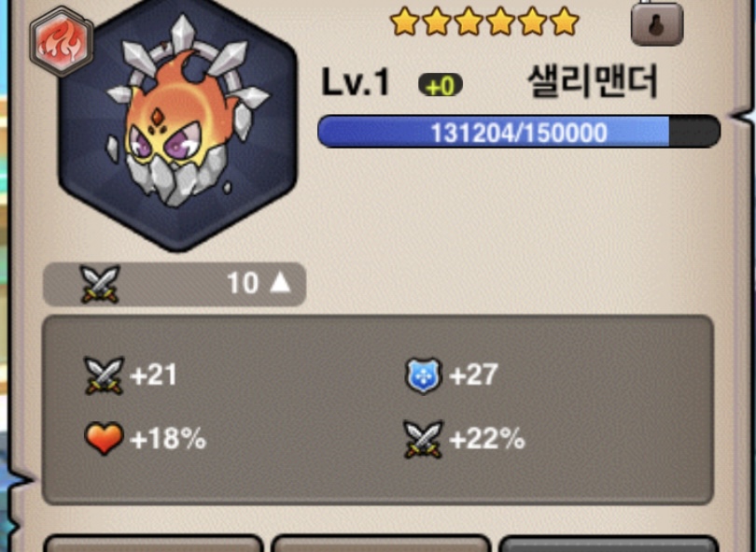
Task: Click the +27 defense value
Action: pyautogui.click(x=473, y=375)
